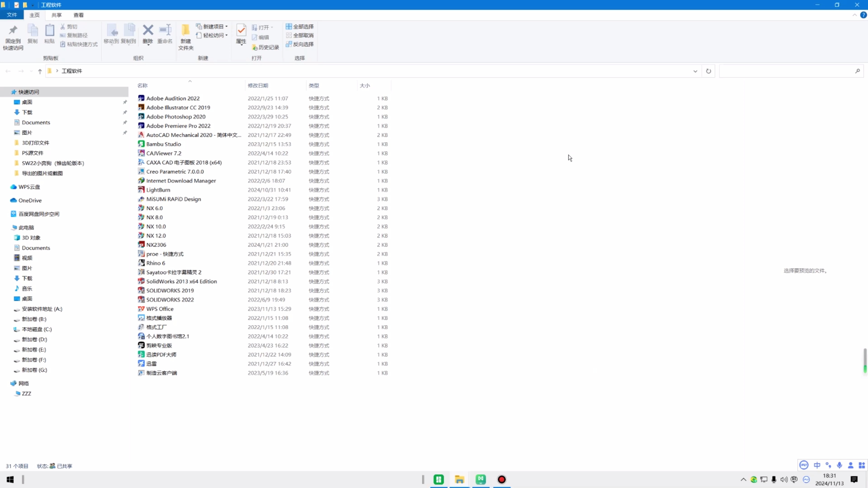The width and height of the screenshot is (868, 488).
Task: Open the Share (共享) ribbon tab
Action: tap(57, 15)
